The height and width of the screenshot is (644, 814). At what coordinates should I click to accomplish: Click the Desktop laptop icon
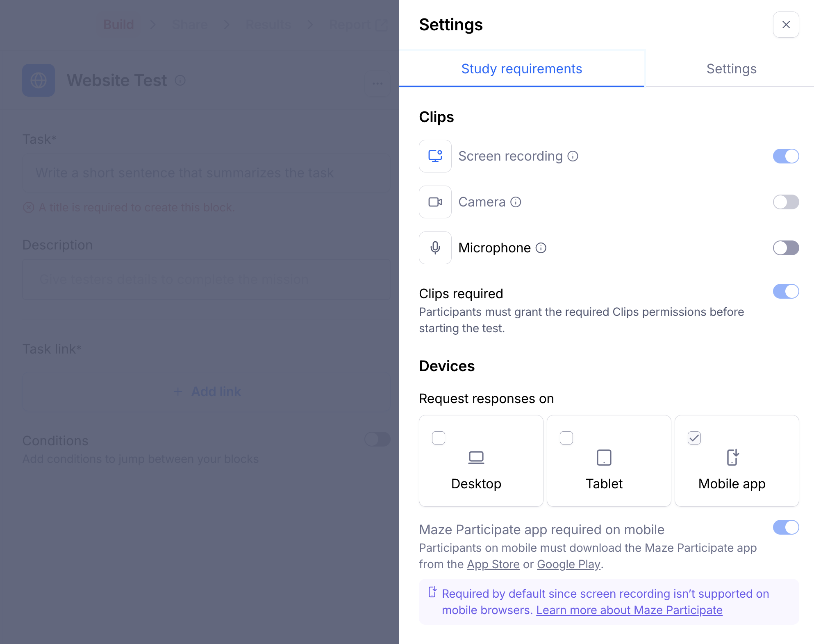coord(476,457)
